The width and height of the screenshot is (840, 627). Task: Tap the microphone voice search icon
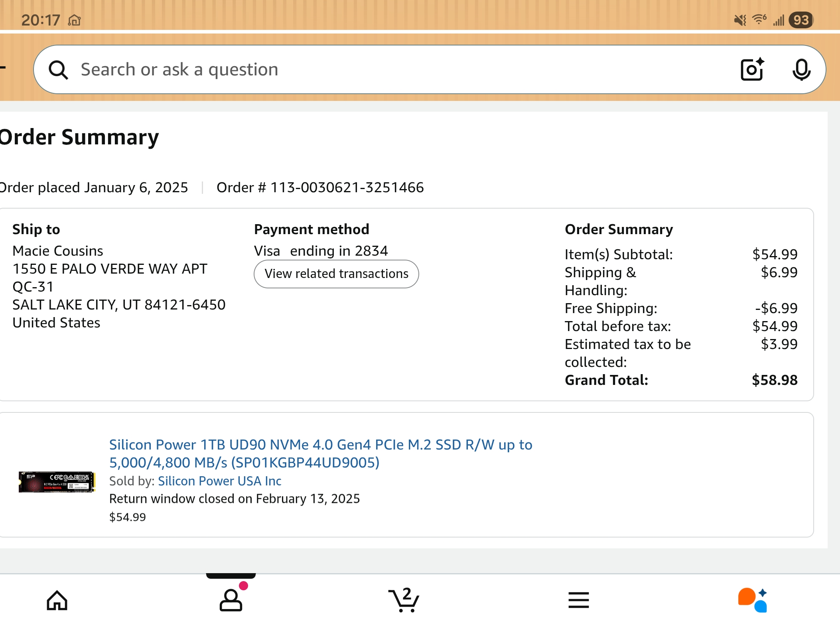tap(801, 70)
